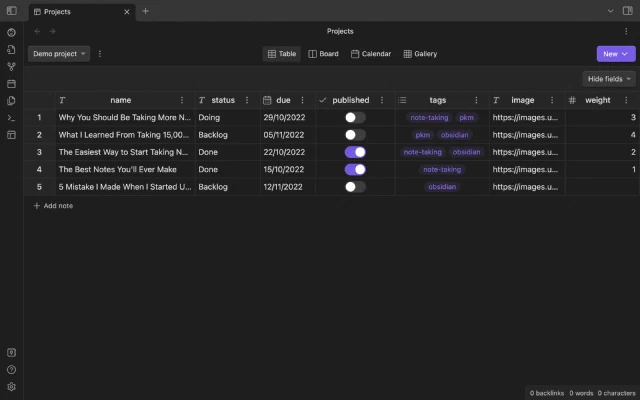Switch to the Calendar view
640x400 pixels.
tap(371, 54)
